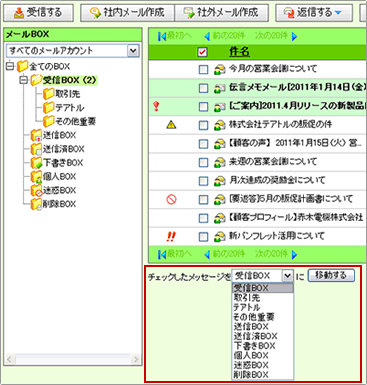Click the red prohibited circle icon
367x385 pixels.
pyautogui.click(x=171, y=200)
